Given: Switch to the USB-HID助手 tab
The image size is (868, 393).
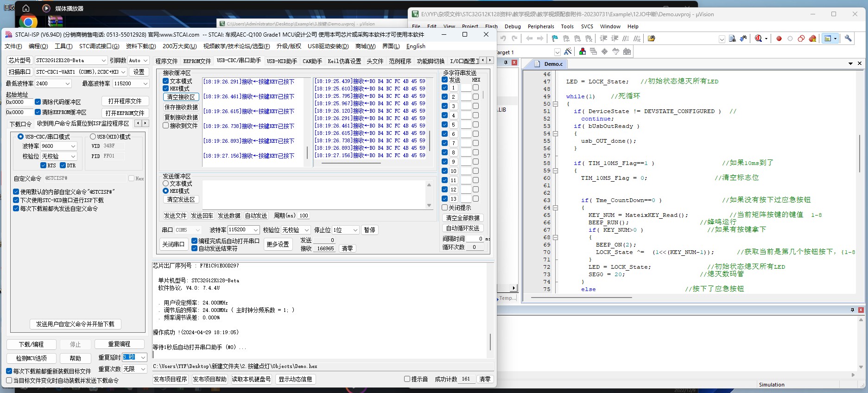Looking at the screenshot, I should pos(282,61).
